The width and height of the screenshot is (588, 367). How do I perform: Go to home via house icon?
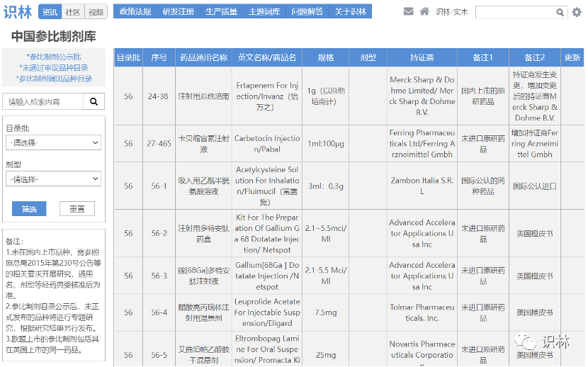coord(424,11)
